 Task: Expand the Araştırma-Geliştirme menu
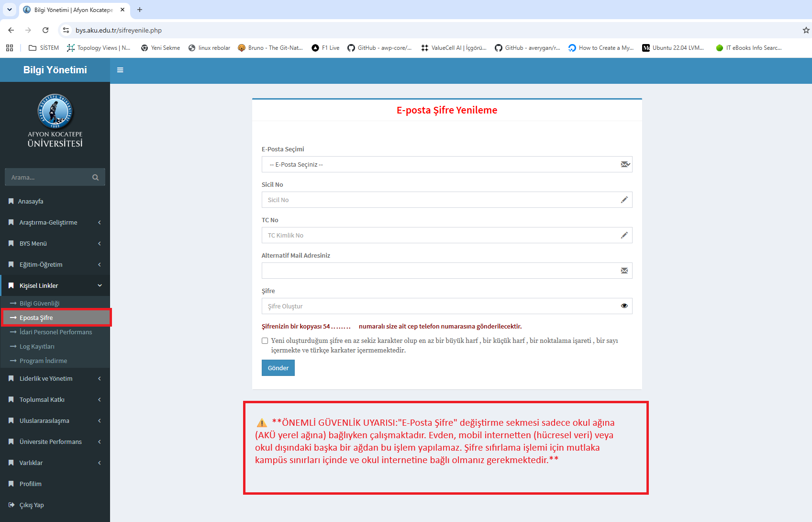click(x=55, y=222)
